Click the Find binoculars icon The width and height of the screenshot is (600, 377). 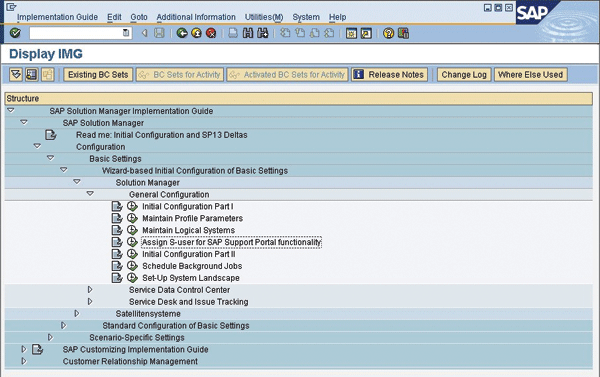click(x=248, y=33)
